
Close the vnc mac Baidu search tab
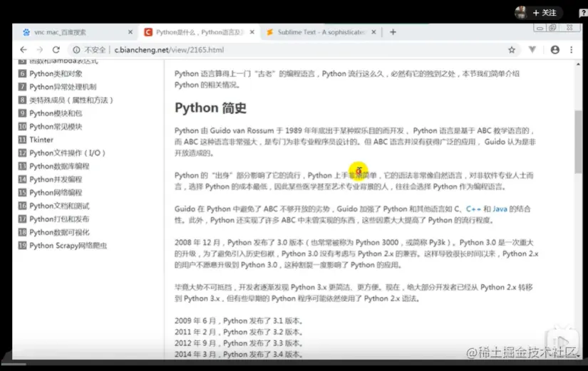130,32
